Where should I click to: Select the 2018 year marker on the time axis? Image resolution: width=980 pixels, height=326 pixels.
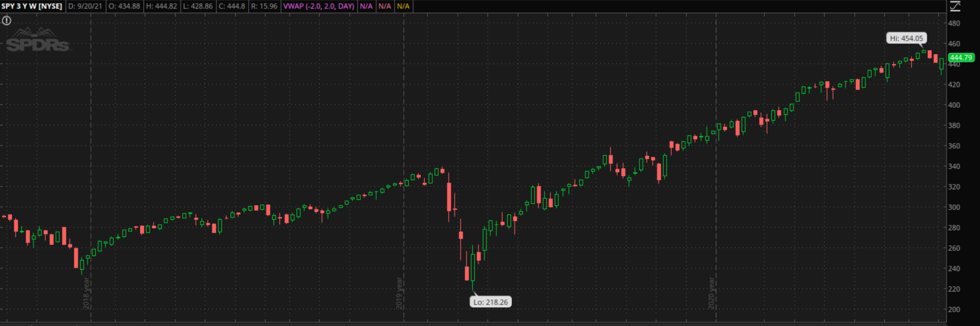click(x=86, y=293)
